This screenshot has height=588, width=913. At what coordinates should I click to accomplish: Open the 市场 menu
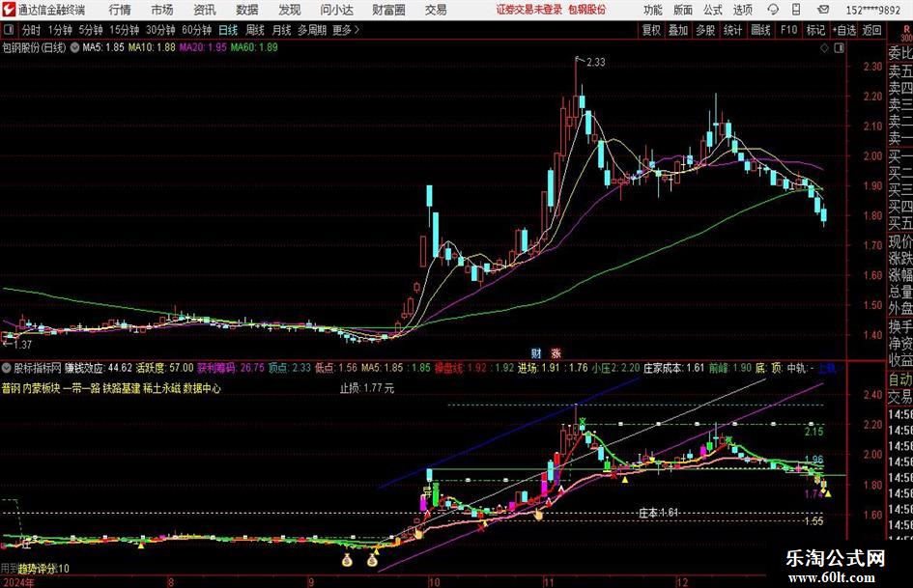[x=162, y=10]
